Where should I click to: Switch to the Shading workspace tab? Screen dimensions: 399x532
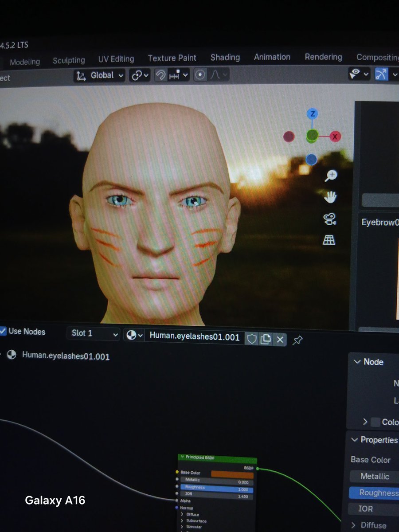(x=225, y=57)
